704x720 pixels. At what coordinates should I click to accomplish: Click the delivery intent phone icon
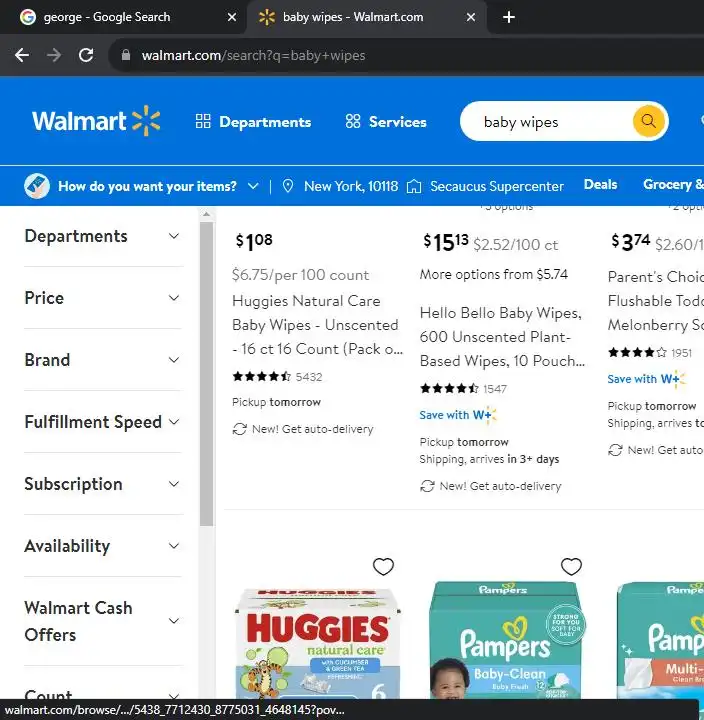coord(37,186)
